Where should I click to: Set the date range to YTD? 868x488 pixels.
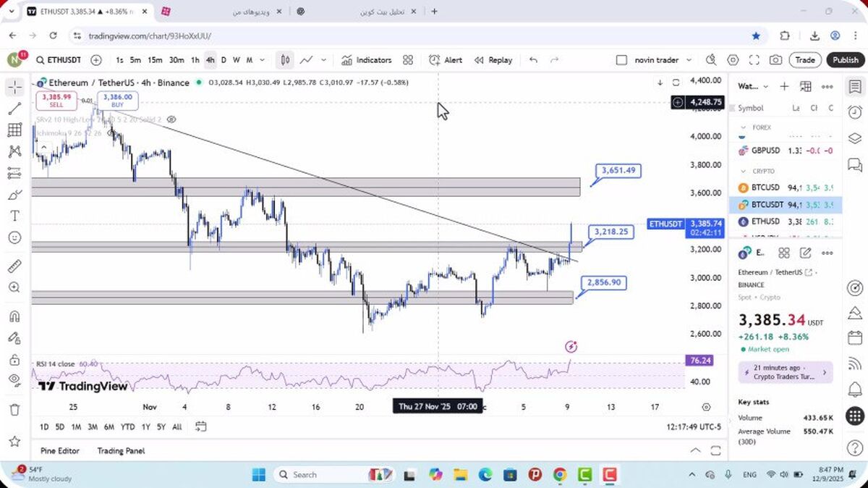pyautogui.click(x=128, y=426)
